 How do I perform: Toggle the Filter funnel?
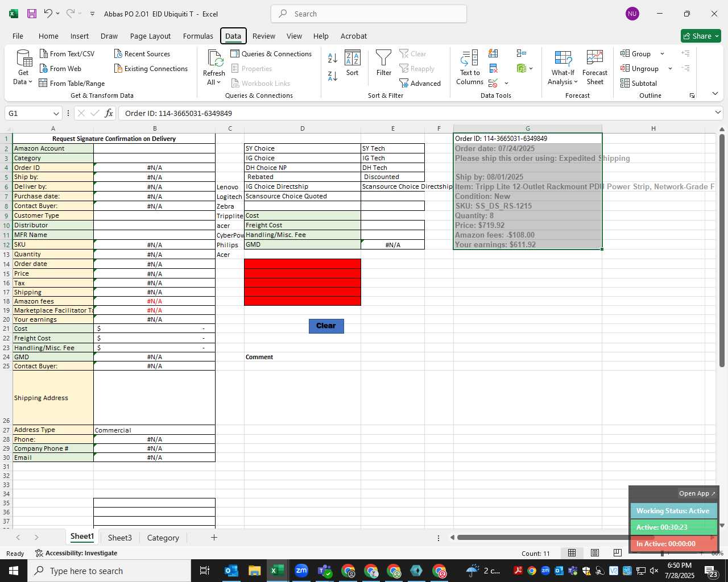pos(384,63)
